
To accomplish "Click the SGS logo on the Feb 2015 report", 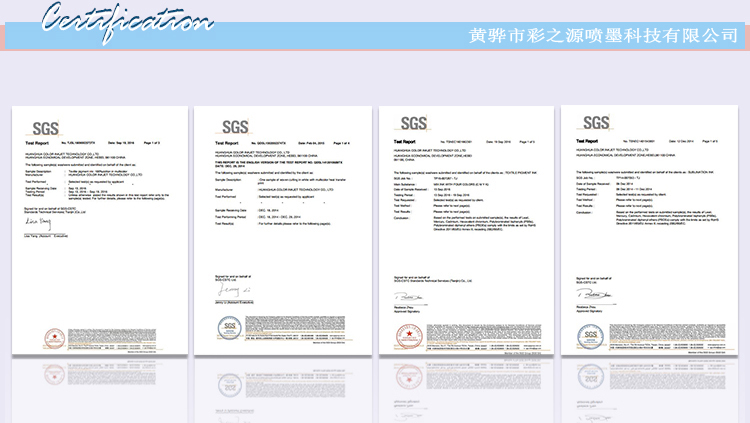I will pyautogui.click(x=235, y=127).
